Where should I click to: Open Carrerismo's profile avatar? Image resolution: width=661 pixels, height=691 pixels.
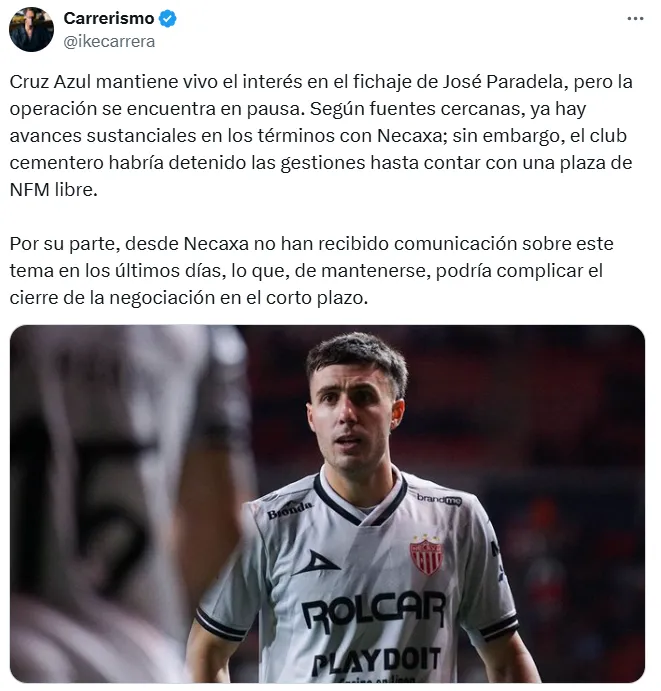(31, 30)
